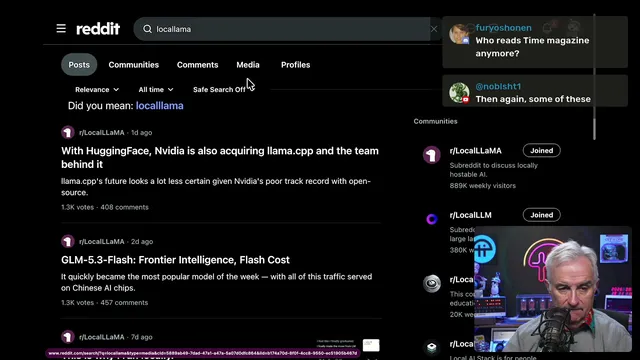The width and height of the screenshot is (640, 360).
Task: Open r/LocalLLaMA avatar on GLM-5.3-Flash post
Action: 68,241
